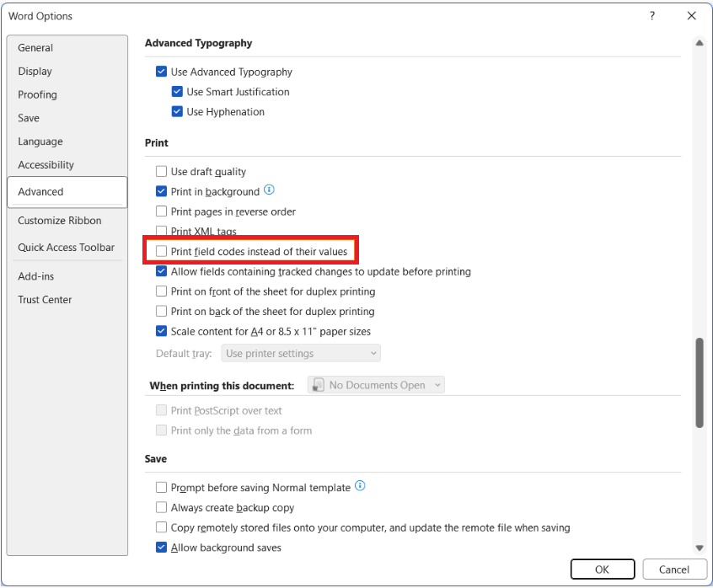Click the info icon beside Print in background
The width and height of the screenshot is (713, 588).
click(x=269, y=190)
